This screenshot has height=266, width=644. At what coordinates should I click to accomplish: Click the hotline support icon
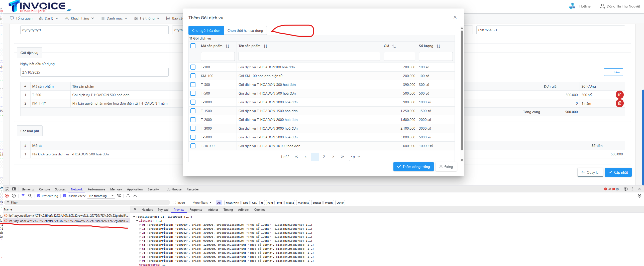coord(572,6)
